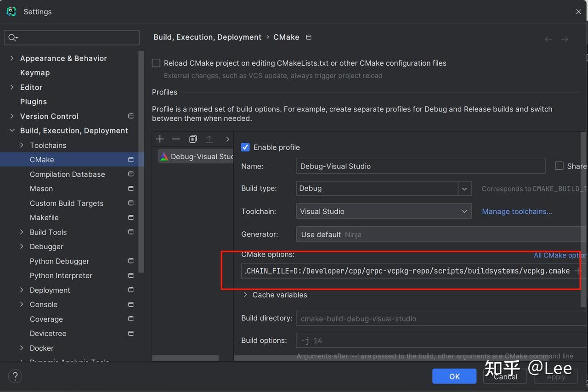Click the back navigation arrow

[548, 39]
